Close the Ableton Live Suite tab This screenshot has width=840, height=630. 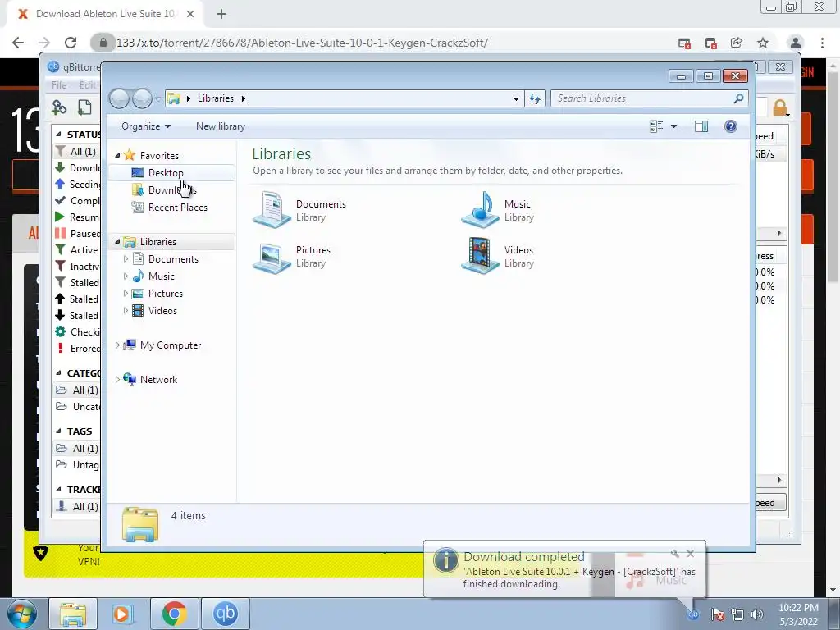point(190,14)
